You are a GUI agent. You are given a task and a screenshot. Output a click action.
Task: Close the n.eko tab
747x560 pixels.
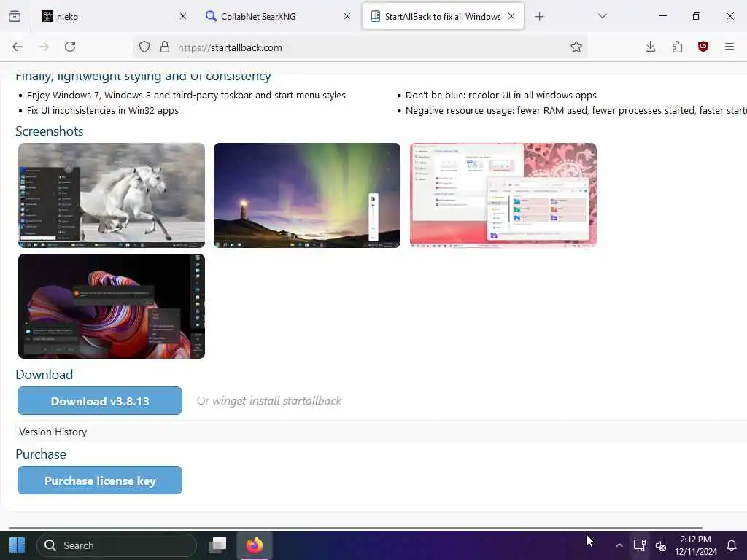183,16
